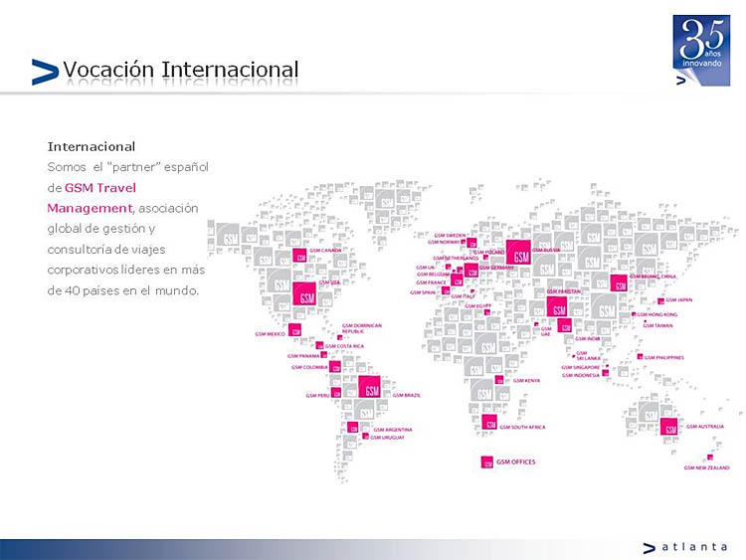Select the pink square beside GSM Philippines
The height and width of the screenshot is (560, 746).
[641, 356]
